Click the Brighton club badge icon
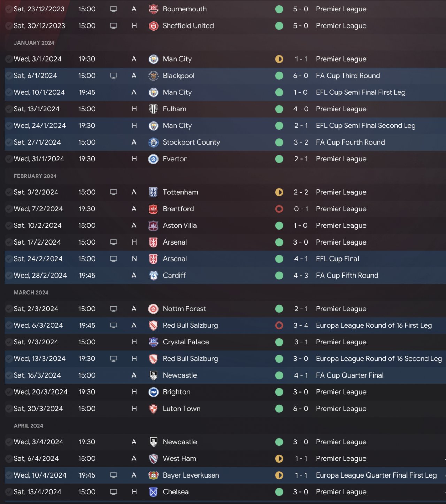The image size is (446, 504). point(153,392)
